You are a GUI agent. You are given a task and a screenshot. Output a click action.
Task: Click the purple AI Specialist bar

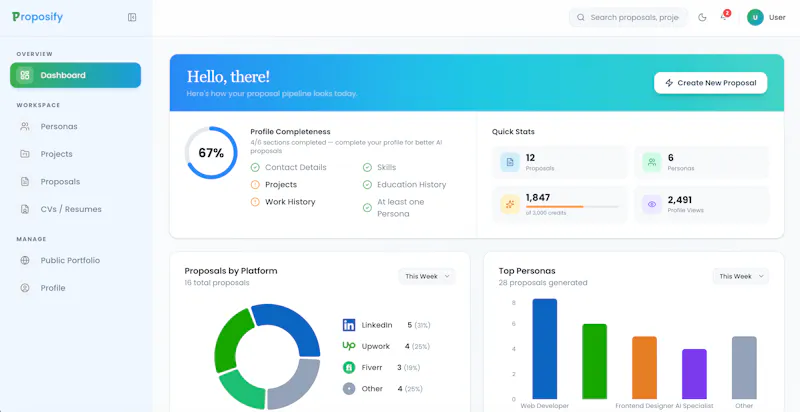(x=694, y=374)
